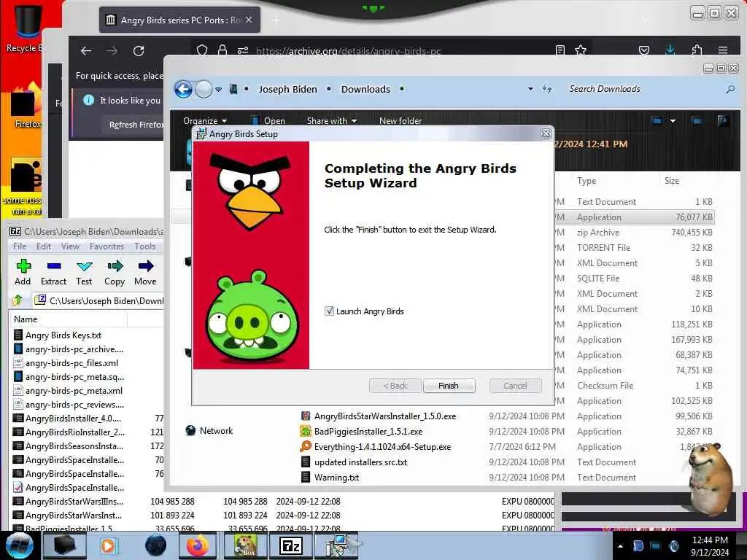Click Open in Explorer toolbar
Image resolution: width=747 pixels, height=560 pixels.
click(268, 120)
